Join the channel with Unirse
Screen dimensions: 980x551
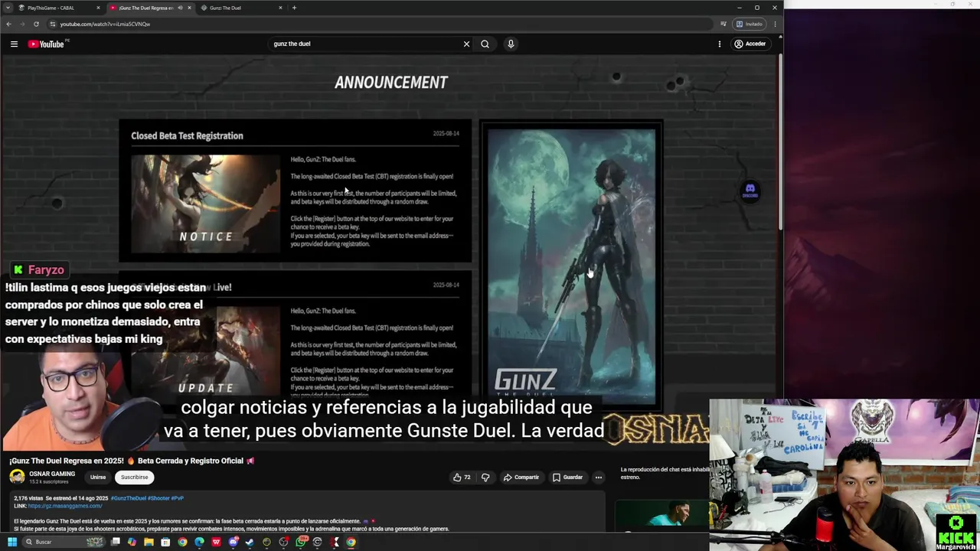pyautogui.click(x=98, y=477)
